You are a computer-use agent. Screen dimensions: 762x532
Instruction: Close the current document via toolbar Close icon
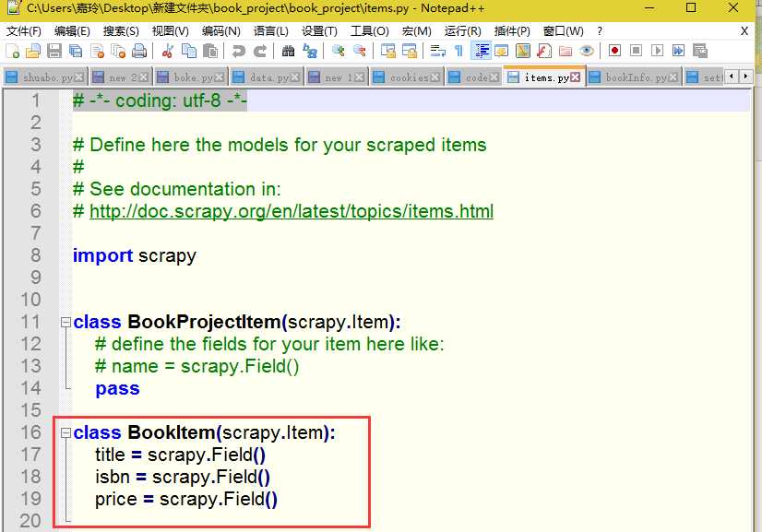[x=97, y=51]
